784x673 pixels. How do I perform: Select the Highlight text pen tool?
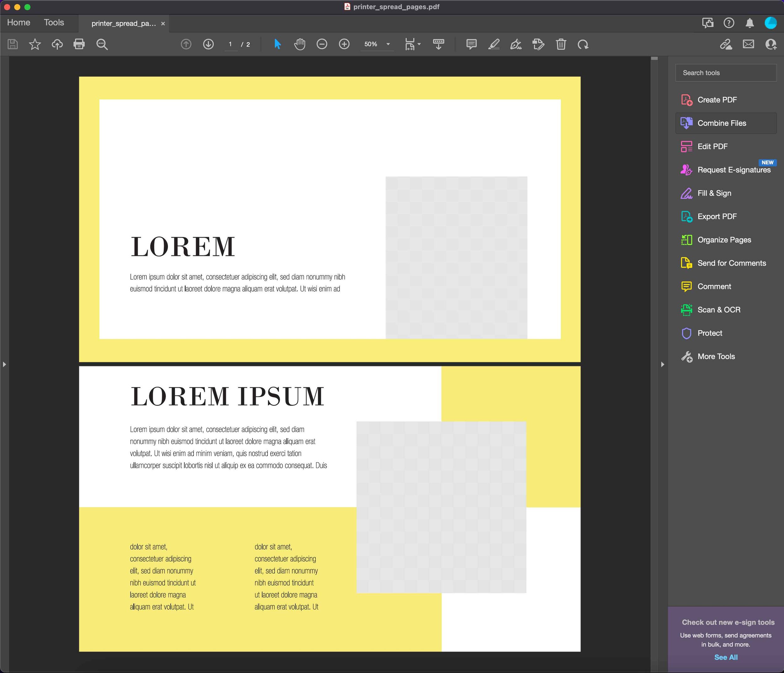(494, 44)
